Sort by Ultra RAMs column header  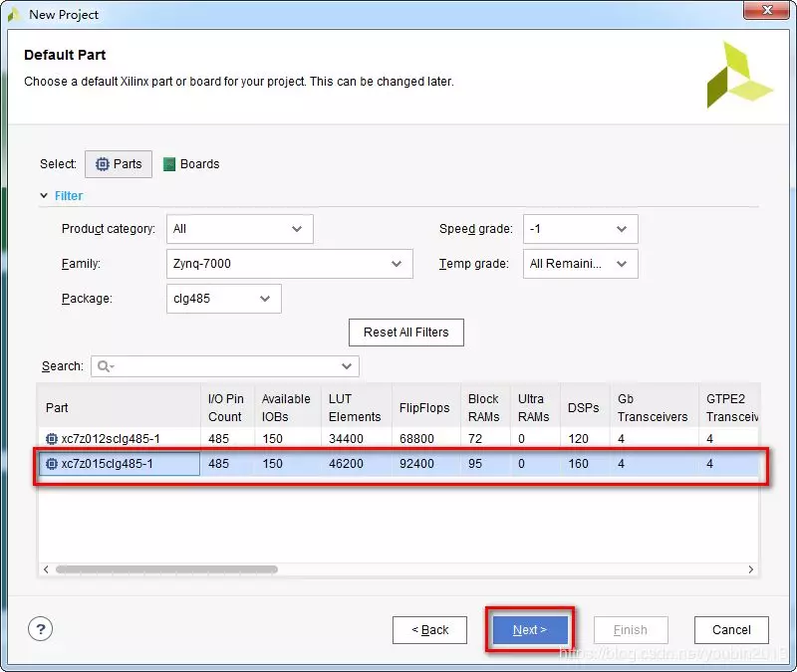click(x=535, y=408)
